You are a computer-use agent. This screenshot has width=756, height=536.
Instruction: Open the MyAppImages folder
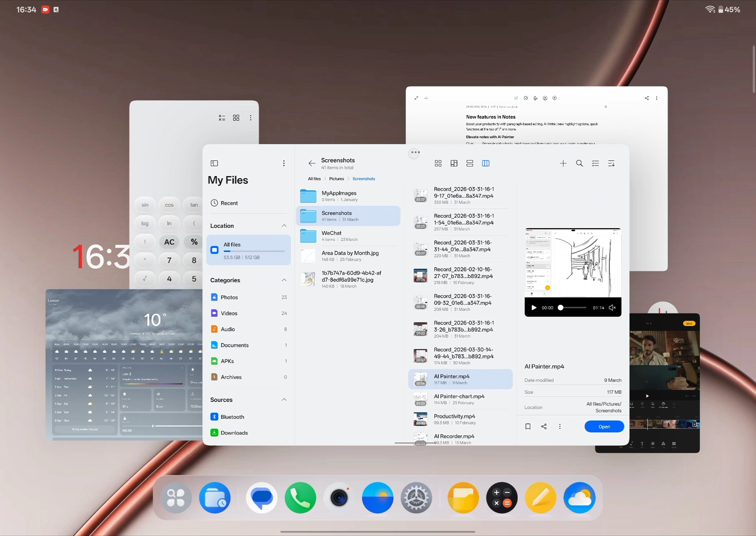coord(348,196)
